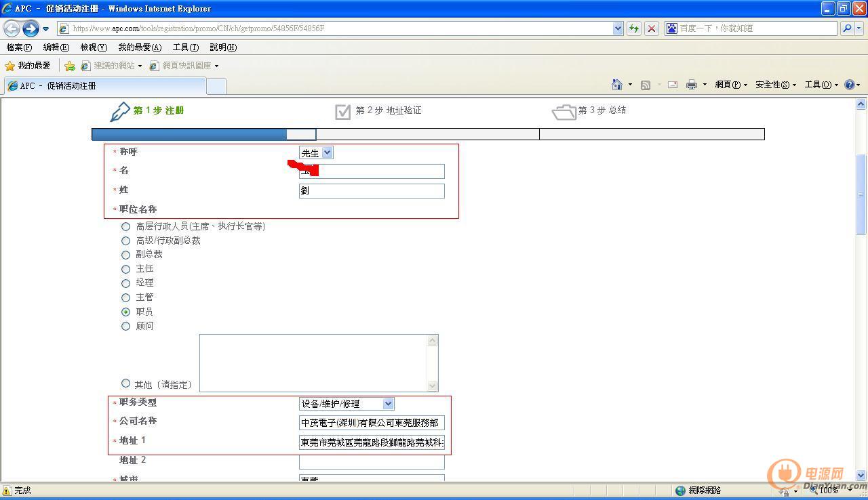868x500 pixels.
Task: Click the 名 first name input field
Action: coord(372,171)
